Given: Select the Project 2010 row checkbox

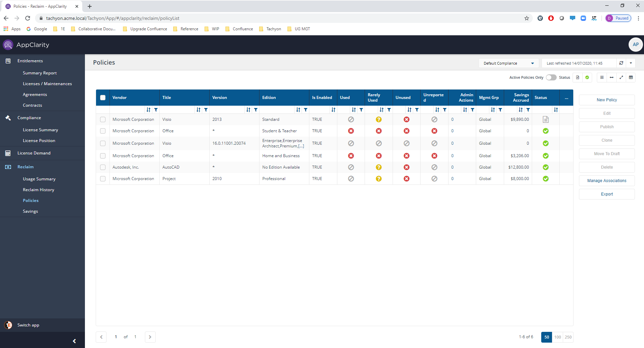Looking at the screenshot, I should point(103,179).
